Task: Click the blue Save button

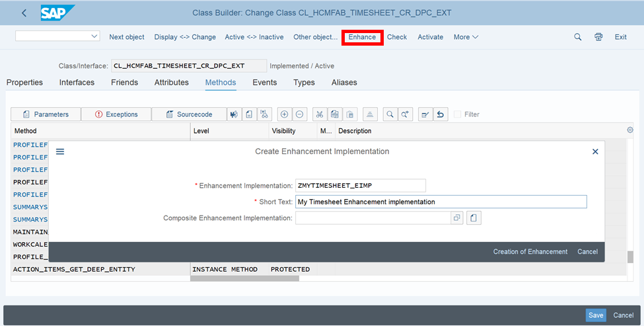Action: pos(596,315)
